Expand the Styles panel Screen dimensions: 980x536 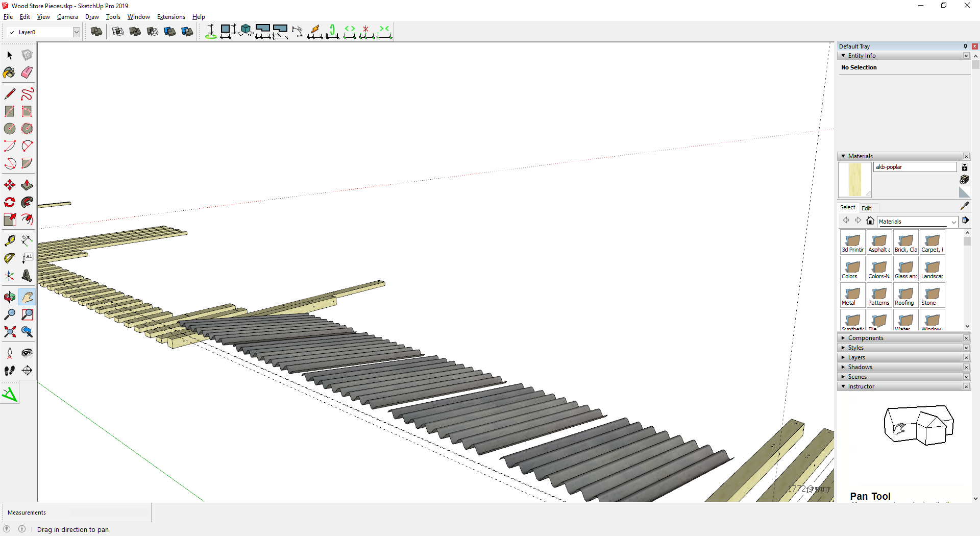pyautogui.click(x=843, y=348)
